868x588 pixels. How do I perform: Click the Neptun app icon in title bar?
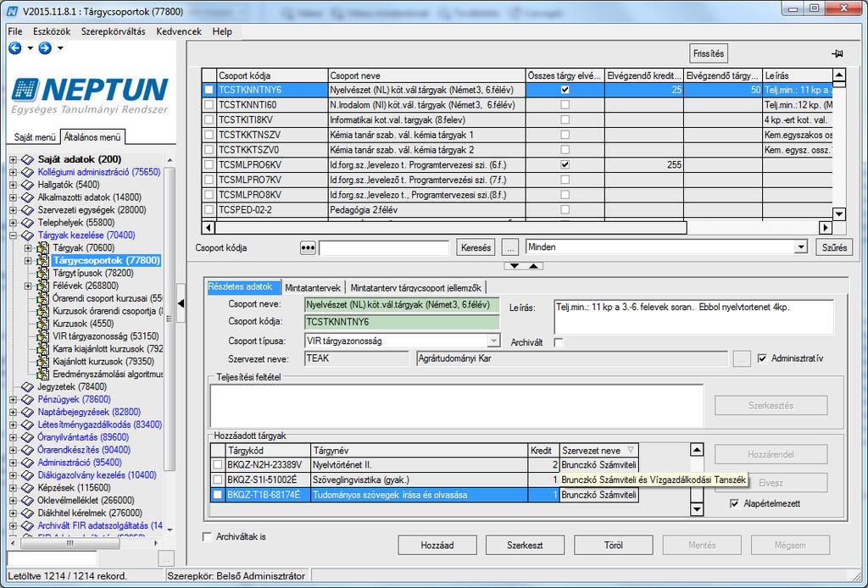coord(12,10)
